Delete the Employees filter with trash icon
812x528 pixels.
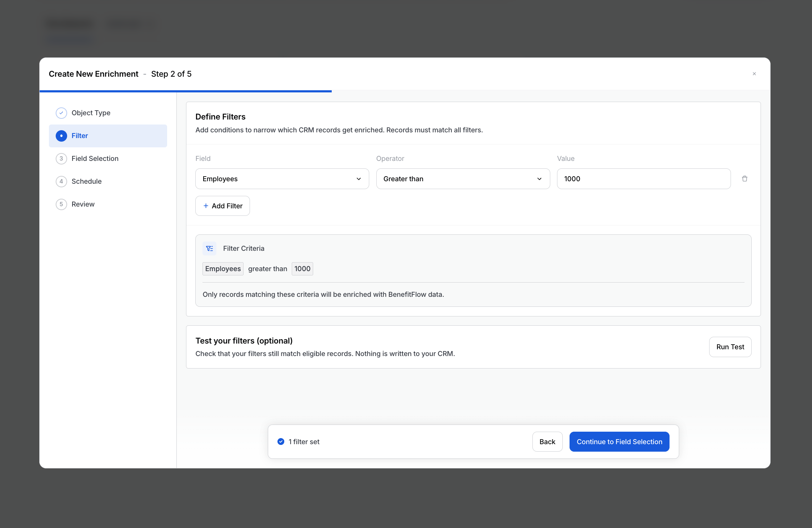[x=745, y=179]
